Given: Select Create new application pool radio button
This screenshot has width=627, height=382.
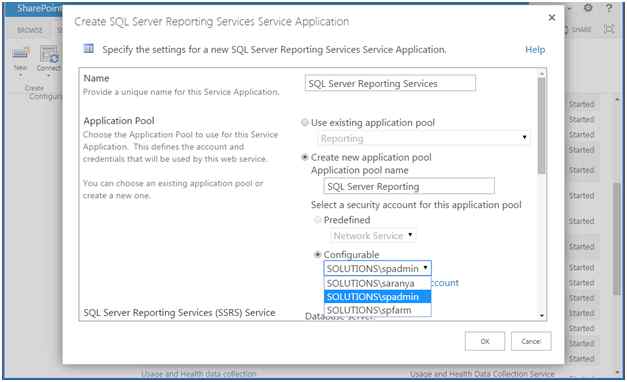Looking at the screenshot, I should click(x=305, y=157).
